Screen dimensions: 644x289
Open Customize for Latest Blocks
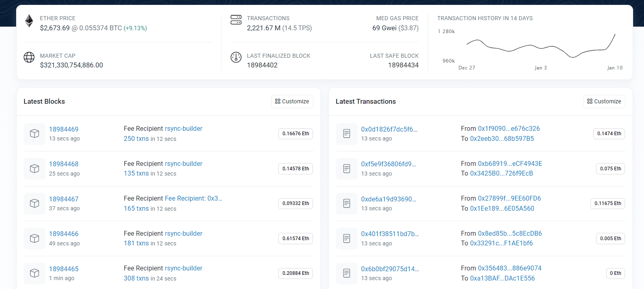tap(292, 101)
